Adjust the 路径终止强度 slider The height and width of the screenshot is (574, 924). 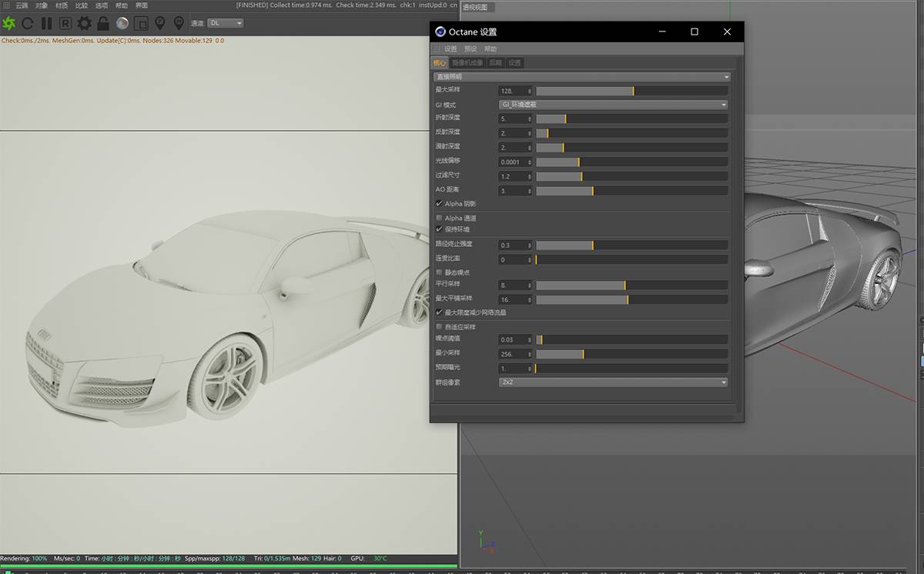click(632, 245)
